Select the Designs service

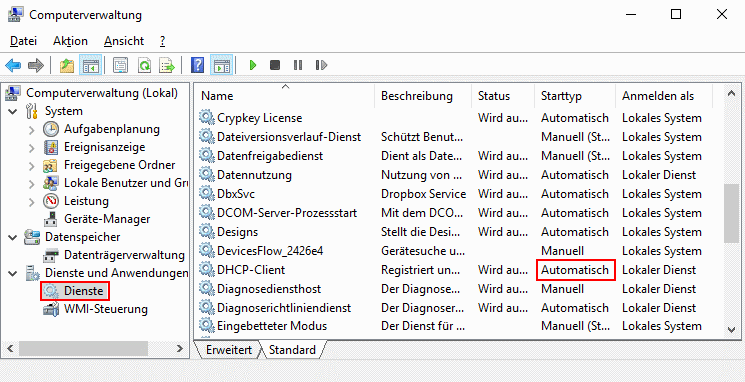tap(238, 232)
